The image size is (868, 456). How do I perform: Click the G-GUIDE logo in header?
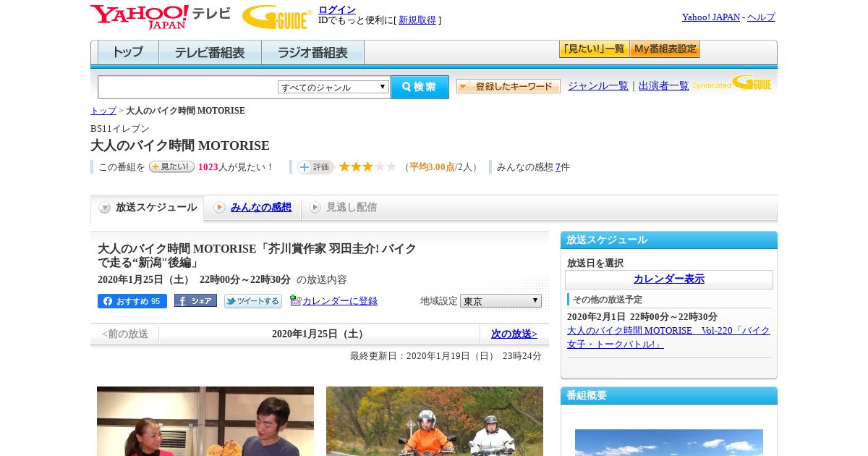[x=277, y=17]
